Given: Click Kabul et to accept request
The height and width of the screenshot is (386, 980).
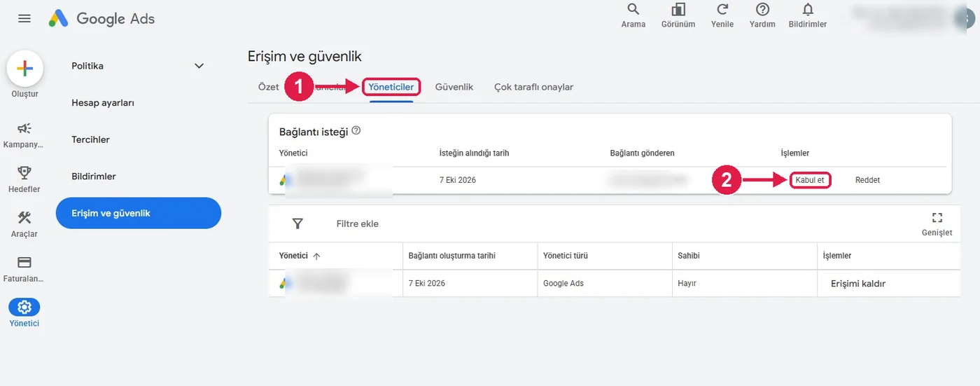Looking at the screenshot, I should (x=810, y=180).
